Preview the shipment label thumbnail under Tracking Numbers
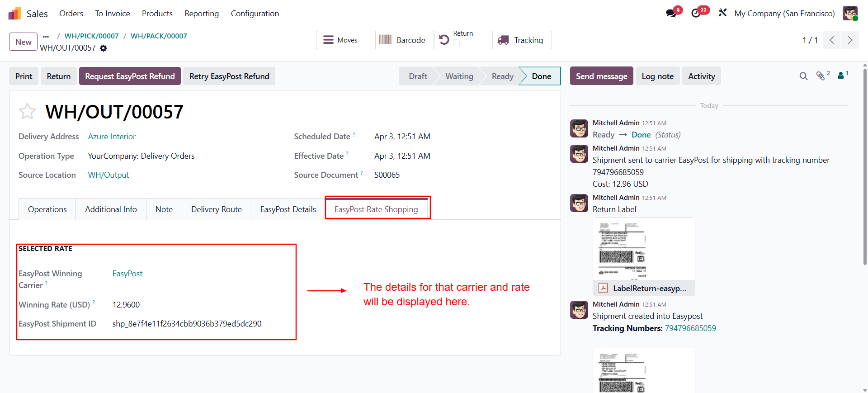The image size is (868, 393). click(x=644, y=370)
